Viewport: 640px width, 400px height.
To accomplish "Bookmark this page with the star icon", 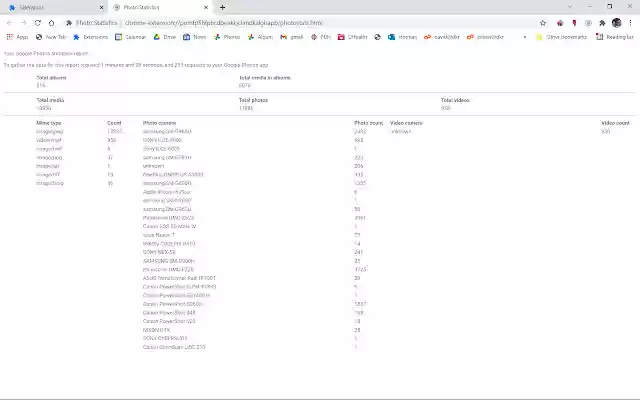I will 543,23.
